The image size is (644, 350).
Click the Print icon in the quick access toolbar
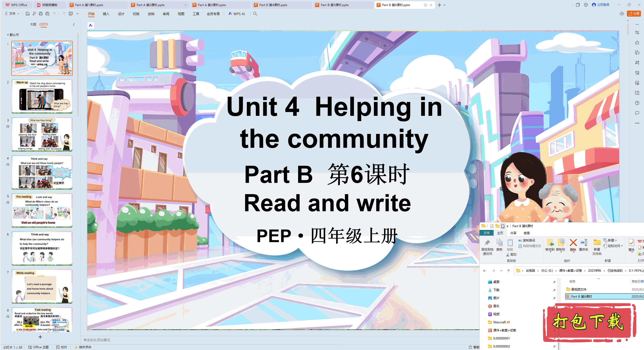pos(40,14)
